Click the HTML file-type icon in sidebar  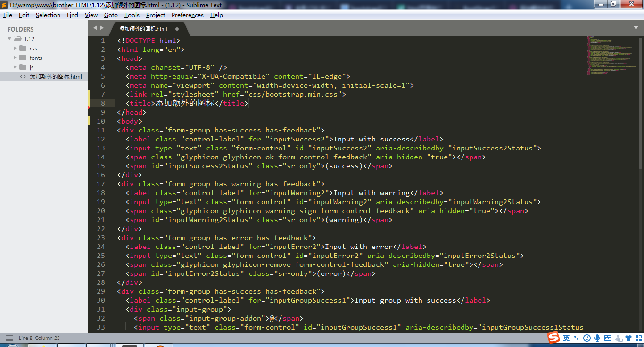(x=23, y=76)
